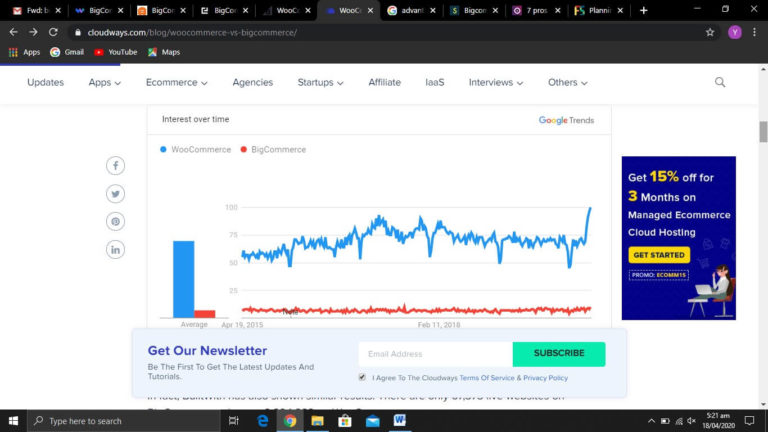The width and height of the screenshot is (768, 432).
Task: Reload the page in Chrome
Action: 53,32
